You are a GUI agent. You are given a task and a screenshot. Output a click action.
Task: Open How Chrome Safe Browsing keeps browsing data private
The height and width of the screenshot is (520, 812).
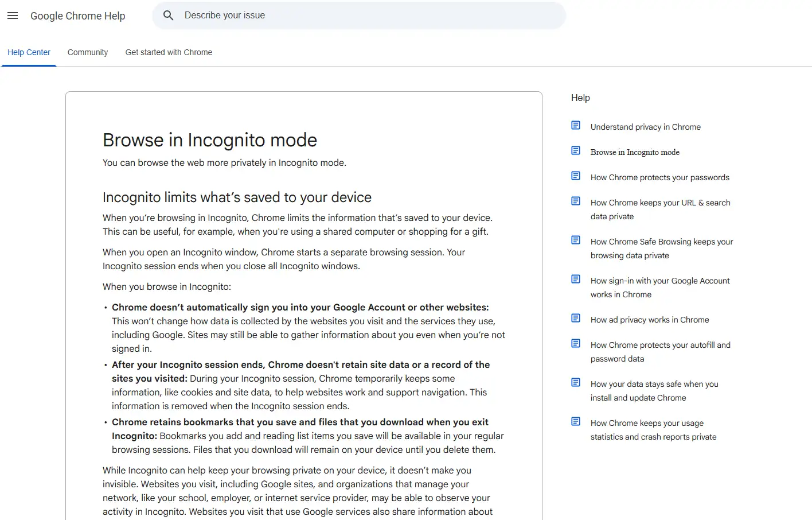point(662,249)
